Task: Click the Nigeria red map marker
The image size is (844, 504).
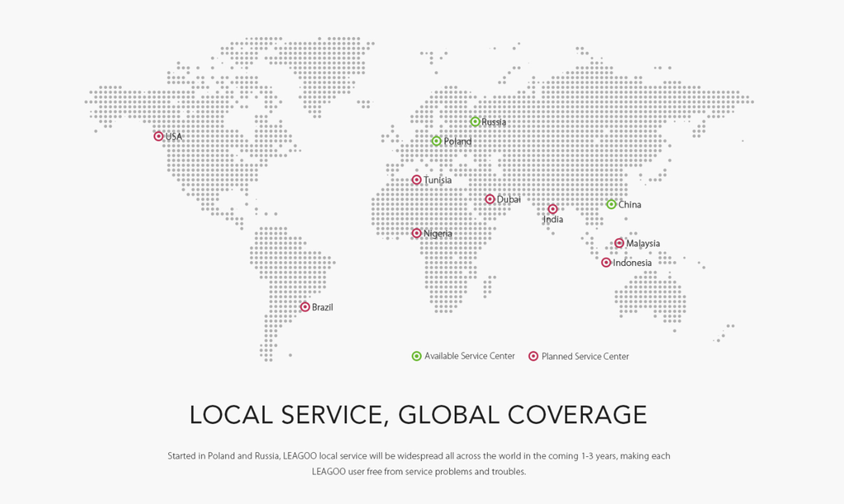Action: coord(416,233)
